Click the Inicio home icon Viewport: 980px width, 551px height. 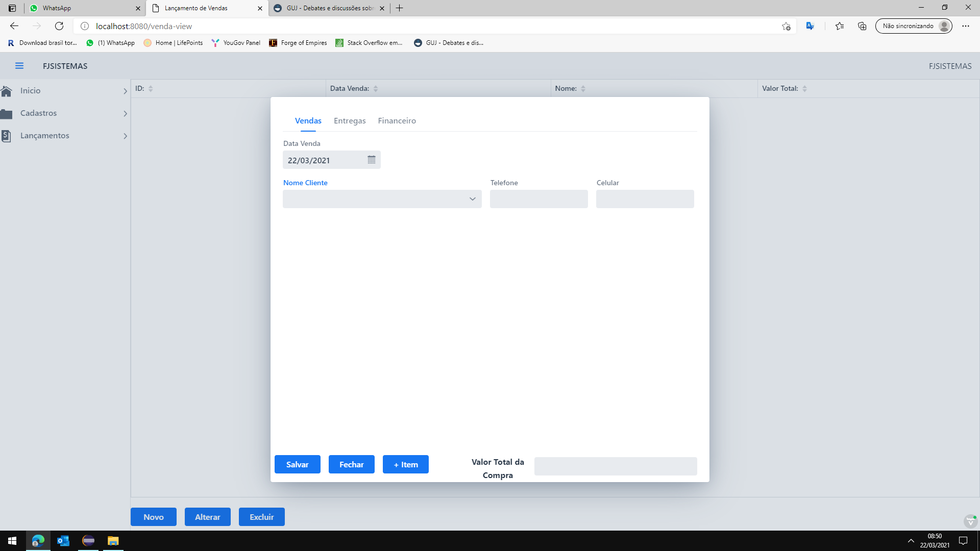7,91
